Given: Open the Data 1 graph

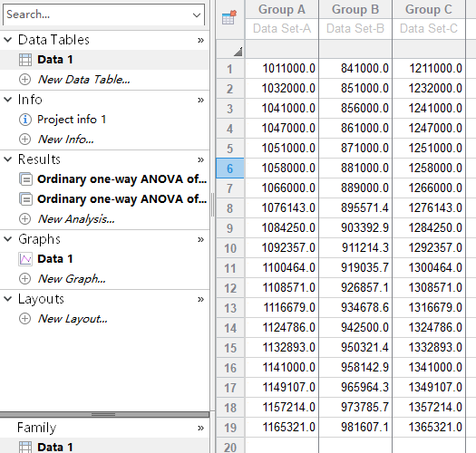Looking at the screenshot, I should pyautogui.click(x=55, y=259).
